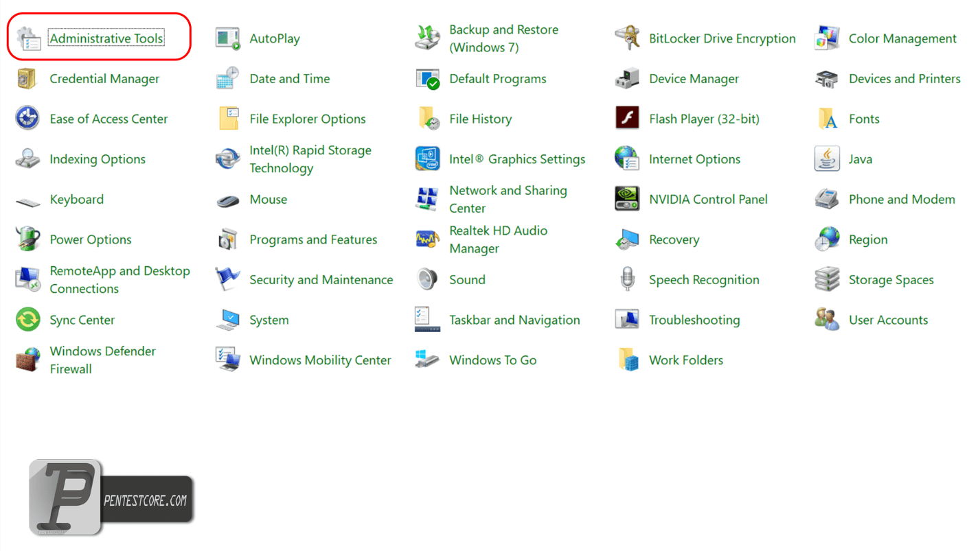The height and width of the screenshot is (551, 980).
Task: Click the Storage Spaces link text
Action: 891,280
